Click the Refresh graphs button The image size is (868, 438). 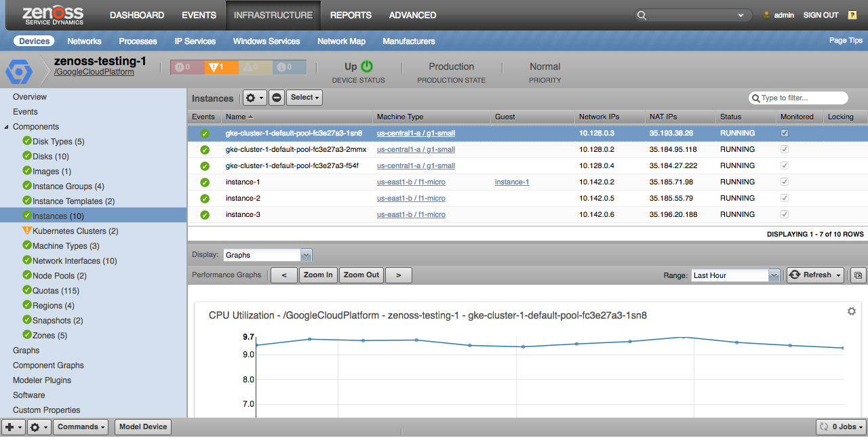pos(810,275)
